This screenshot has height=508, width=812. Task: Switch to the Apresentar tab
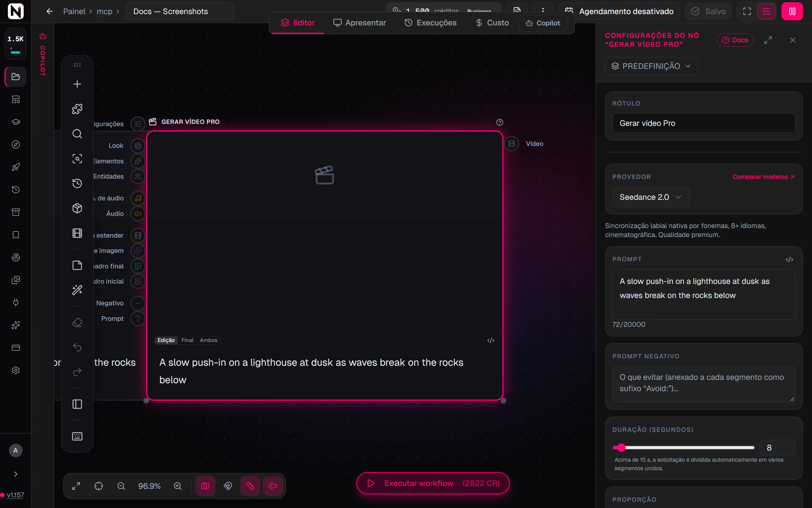(359, 23)
